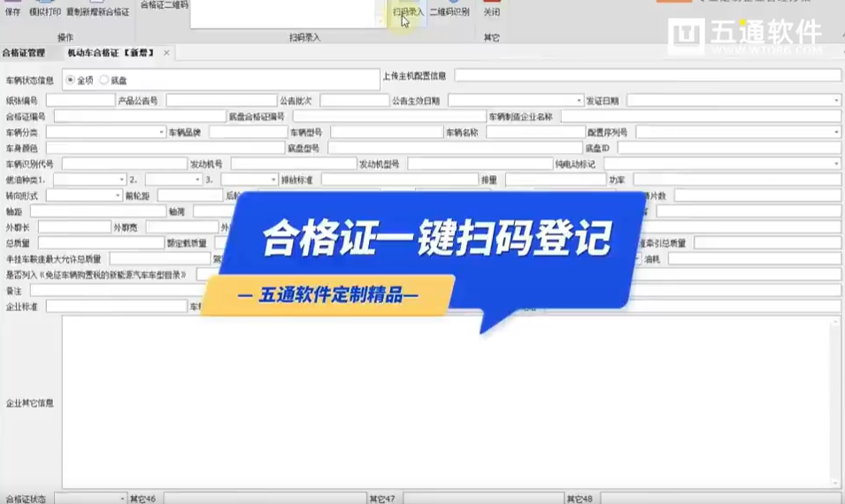The height and width of the screenshot is (504, 845).
Task: Click the 发动机号 input field
Action: point(294,164)
